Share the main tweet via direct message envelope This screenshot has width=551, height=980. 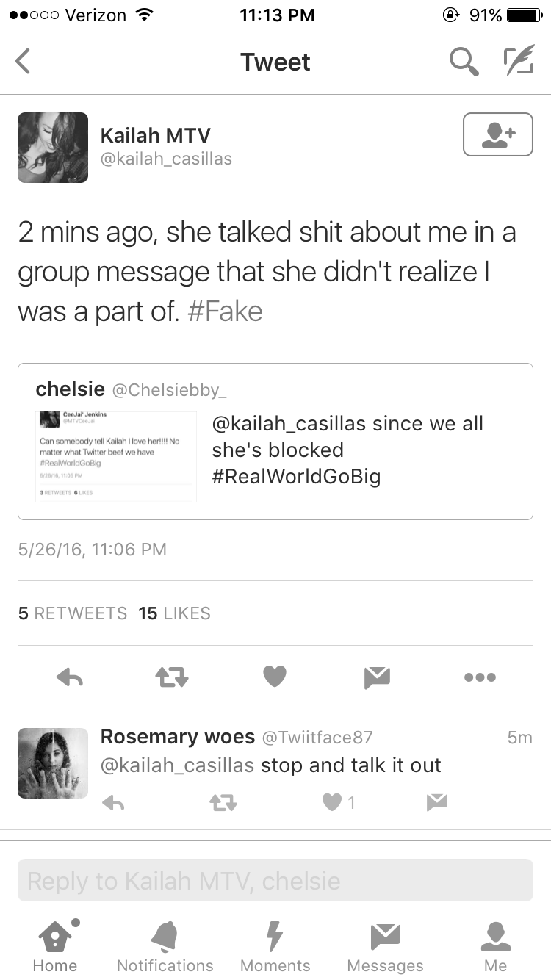click(x=377, y=677)
